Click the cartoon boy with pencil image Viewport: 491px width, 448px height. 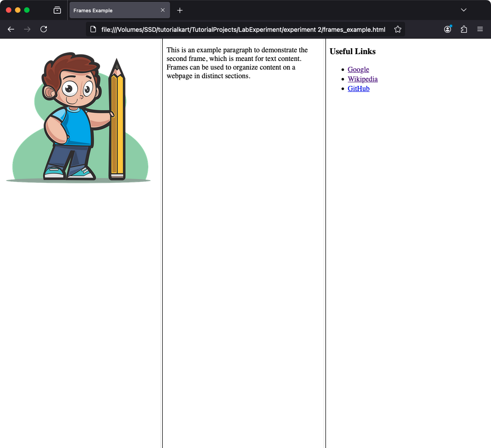(x=78, y=116)
